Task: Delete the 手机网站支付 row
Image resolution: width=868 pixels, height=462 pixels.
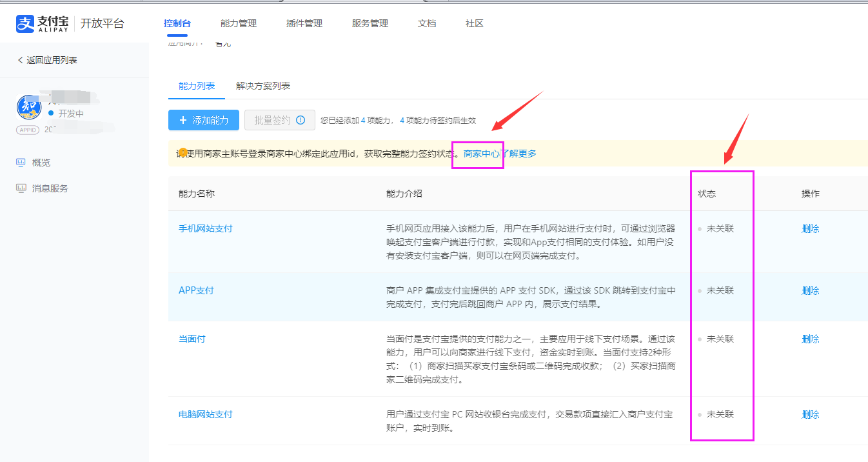Action: tap(811, 228)
